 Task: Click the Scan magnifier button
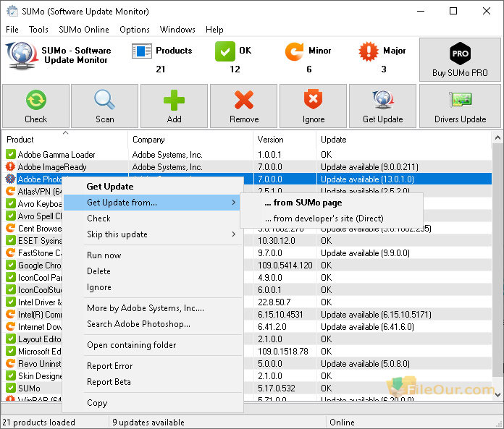[x=104, y=106]
